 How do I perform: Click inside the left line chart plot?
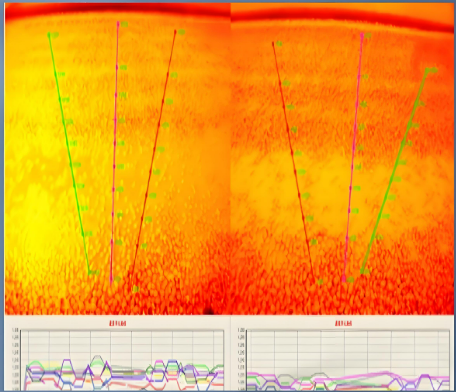coord(122,360)
